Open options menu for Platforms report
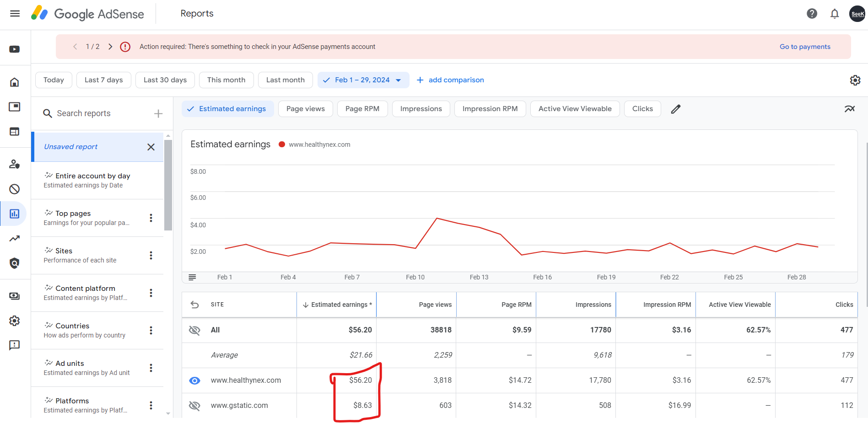Image resolution: width=868 pixels, height=423 pixels. coord(151,406)
